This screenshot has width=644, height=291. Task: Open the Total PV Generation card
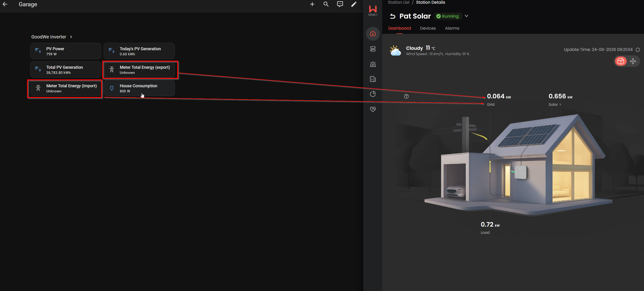(66, 69)
